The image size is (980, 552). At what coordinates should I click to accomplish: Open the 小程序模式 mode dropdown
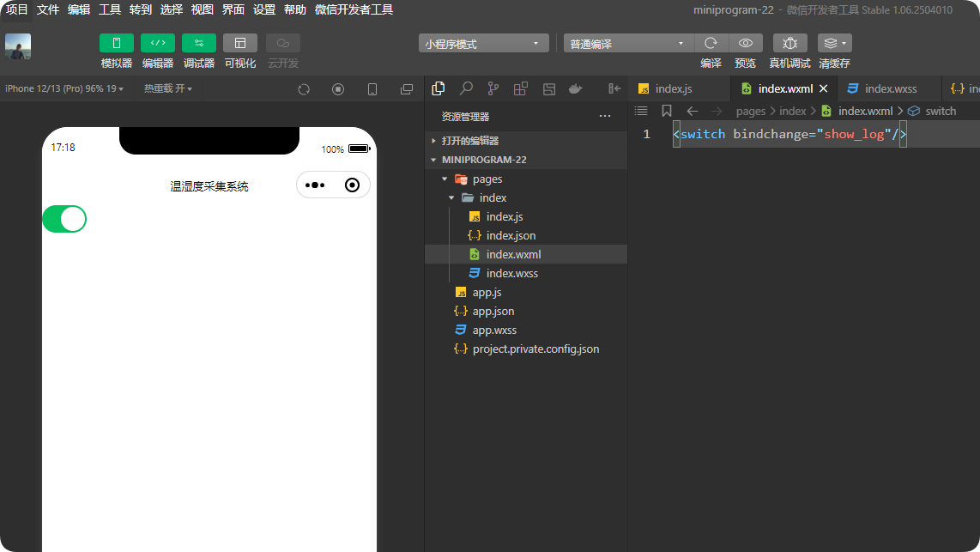(x=483, y=44)
